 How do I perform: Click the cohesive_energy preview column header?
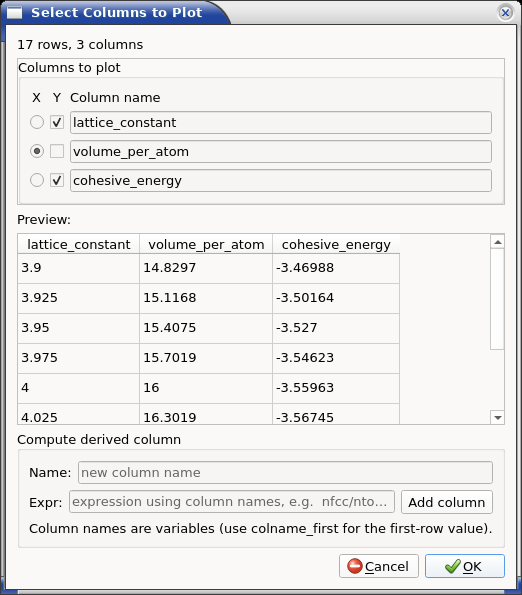(x=336, y=244)
